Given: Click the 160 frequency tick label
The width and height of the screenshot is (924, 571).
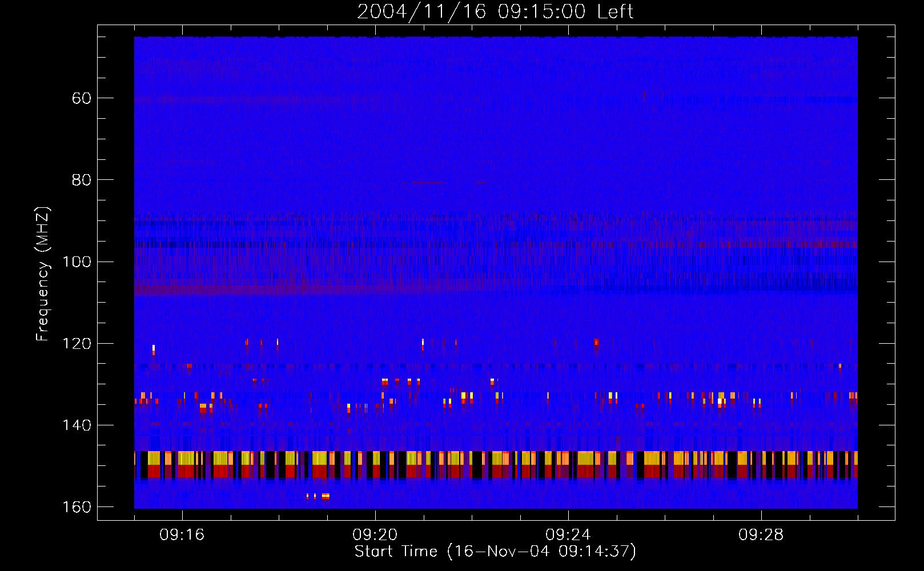Looking at the screenshot, I should tap(77, 507).
